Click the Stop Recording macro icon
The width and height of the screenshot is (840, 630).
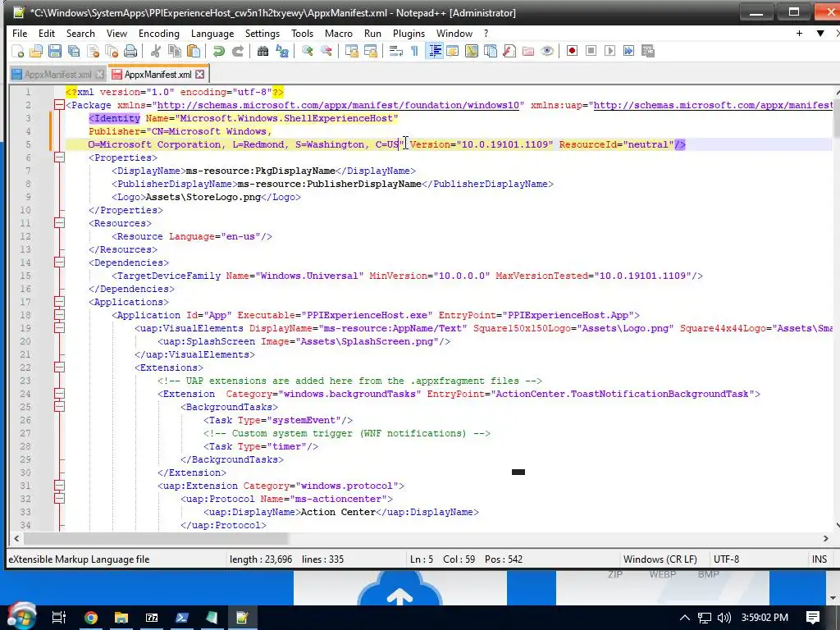(x=591, y=51)
